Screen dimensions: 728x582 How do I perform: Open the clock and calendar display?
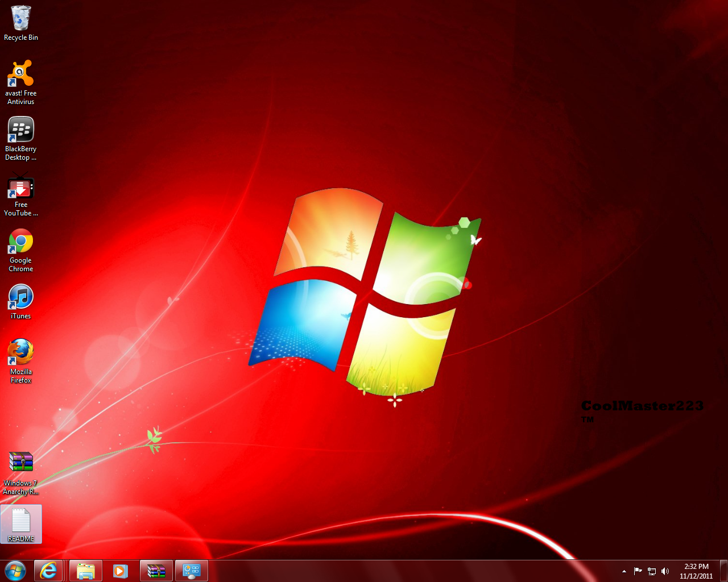pyautogui.click(x=695, y=570)
